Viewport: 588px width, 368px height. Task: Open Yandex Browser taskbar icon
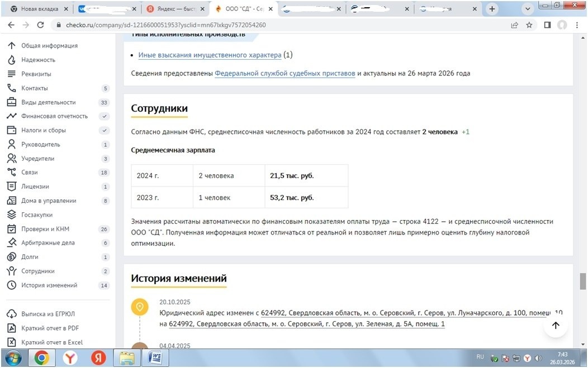70,358
